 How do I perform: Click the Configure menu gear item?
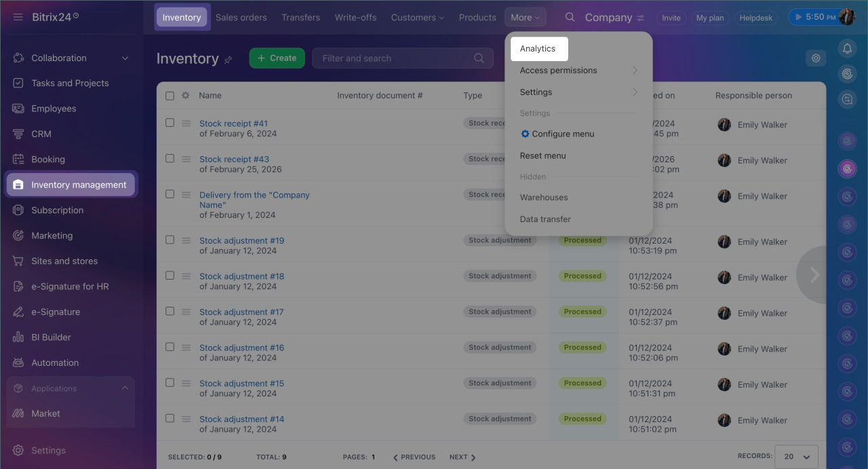tap(557, 134)
